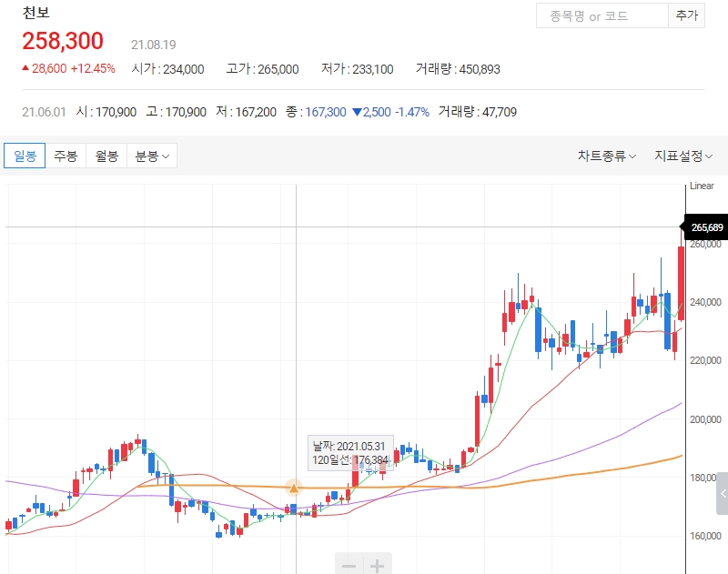The width and height of the screenshot is (728, 574).
Task: Select the 일봉 daily chart tab
Action: click(x=25, y=156)
